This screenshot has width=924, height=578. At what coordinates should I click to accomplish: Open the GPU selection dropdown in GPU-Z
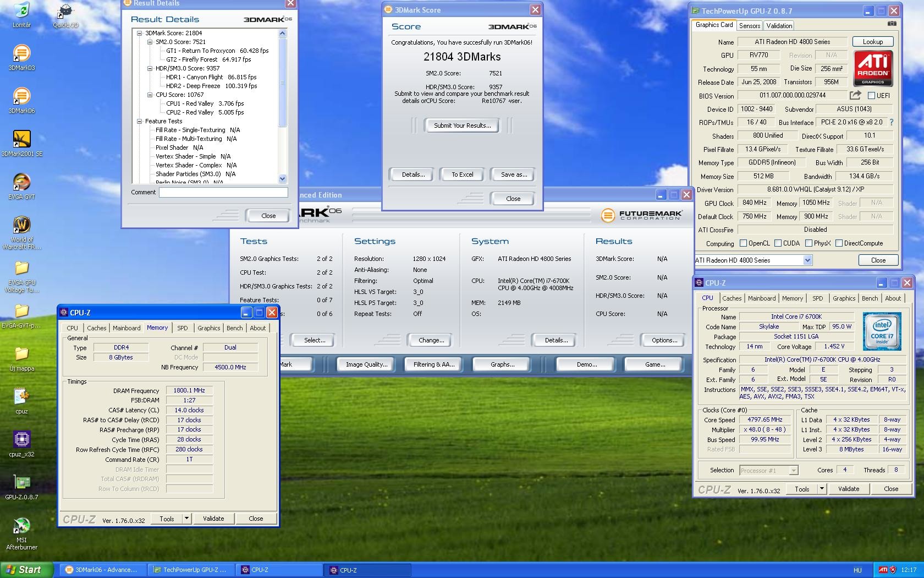pos(807,260)
